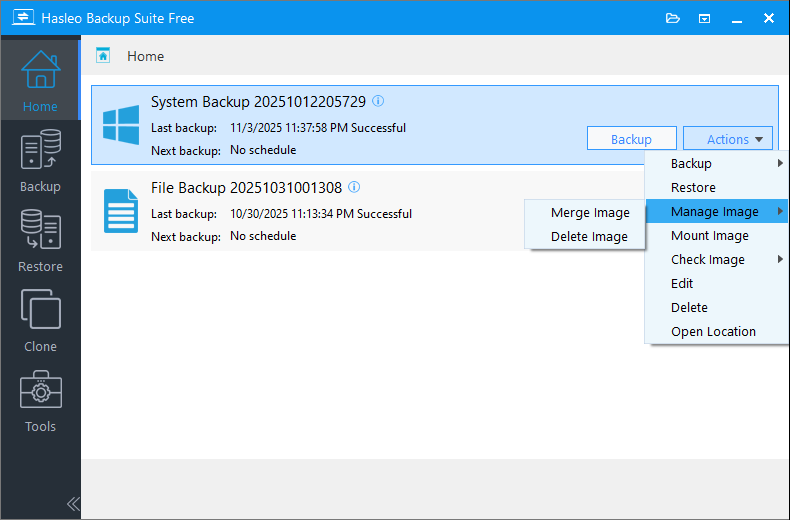
Task: Select Delete Image in the submenu
Action: tap(584, 236)
